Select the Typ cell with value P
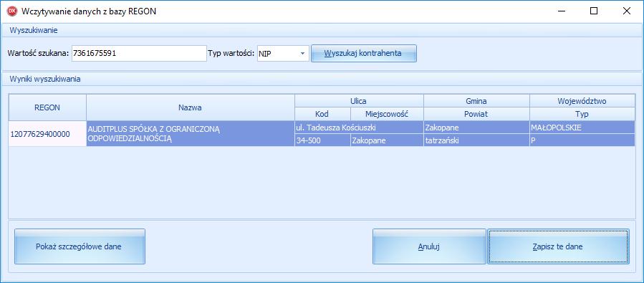The width and height of the screenshot is (644, 283). [x=582, y=140]
